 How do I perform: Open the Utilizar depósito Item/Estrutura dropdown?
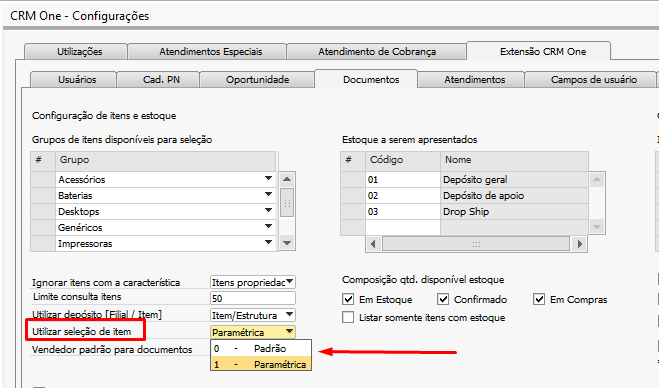click(290, 314)
